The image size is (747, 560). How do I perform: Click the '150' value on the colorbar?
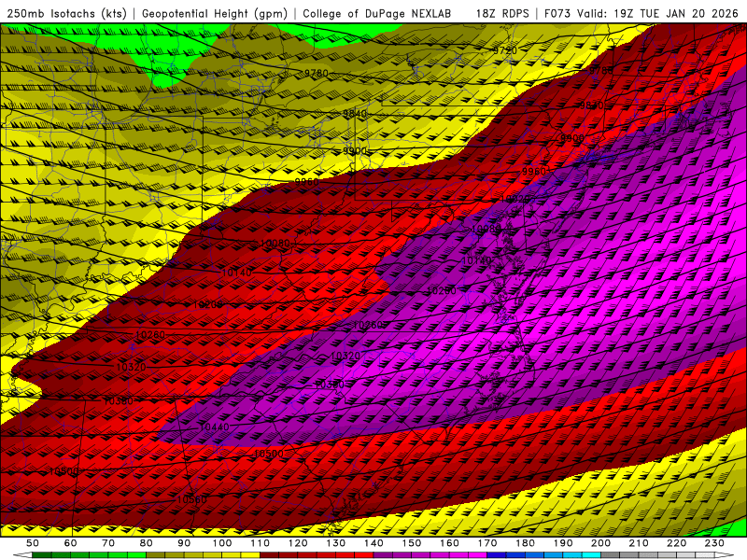pyautogui.click(x=412, y=543)
